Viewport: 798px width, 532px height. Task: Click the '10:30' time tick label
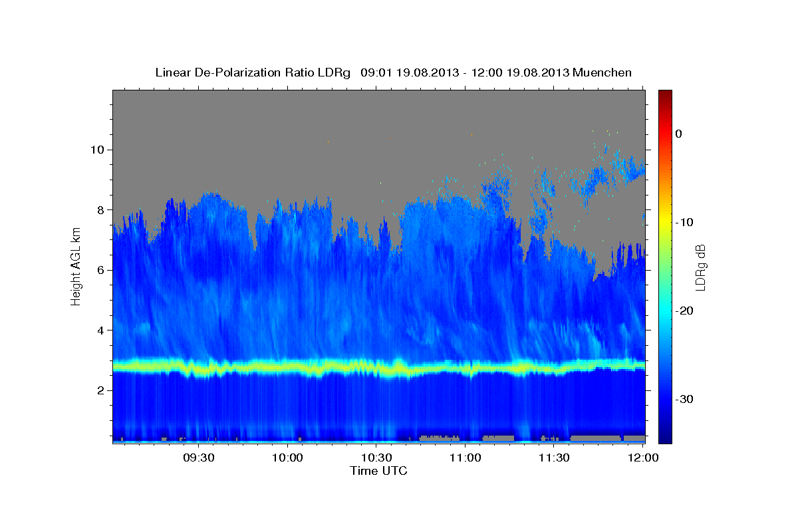coord(376,458)
